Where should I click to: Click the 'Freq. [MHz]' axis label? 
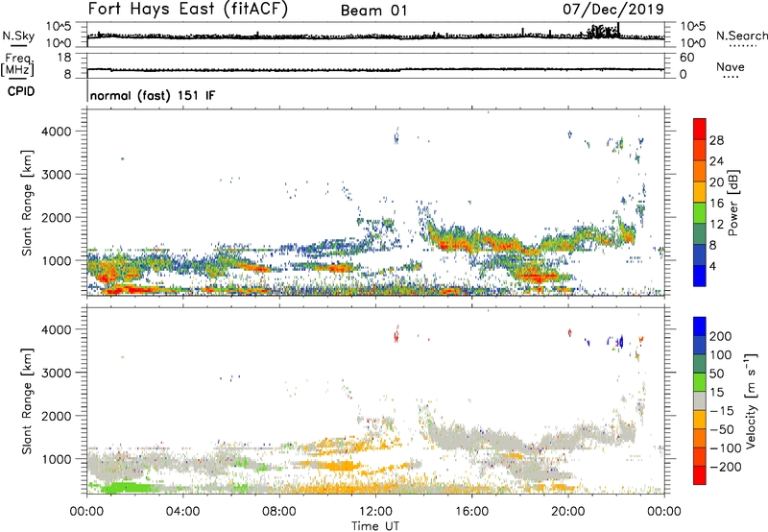(18, 64)
